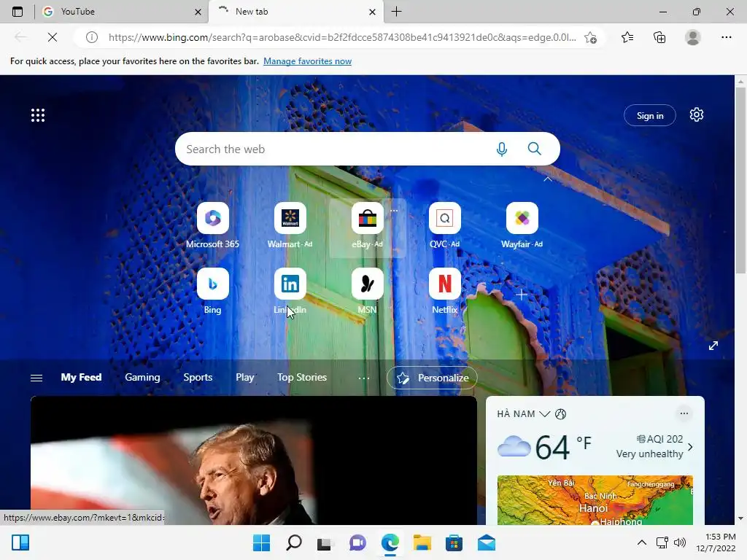Switch to the YouTube tab
The height and width of the screenshot is (560, 747).
tap(120, 12)
